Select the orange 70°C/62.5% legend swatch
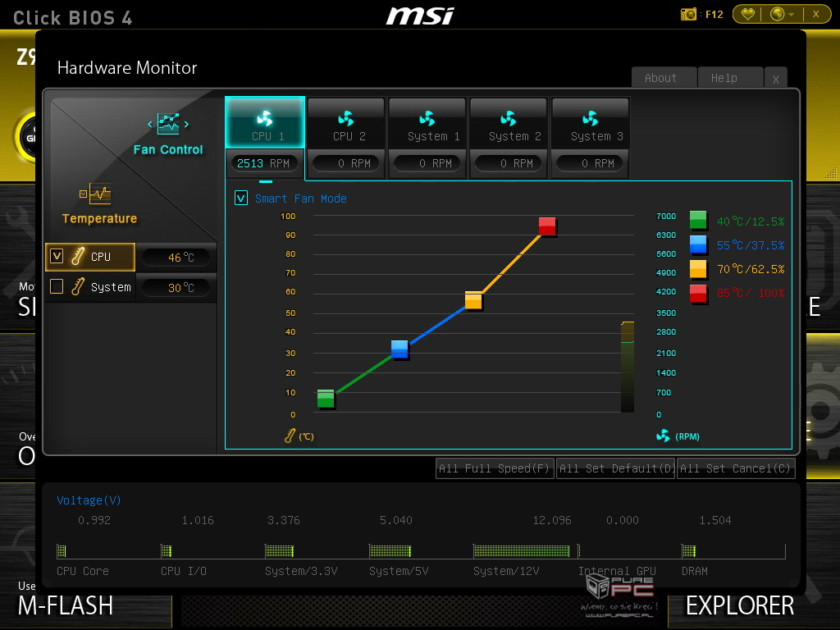The width and height of the screenshot is (840, 630). coord(698,269)
